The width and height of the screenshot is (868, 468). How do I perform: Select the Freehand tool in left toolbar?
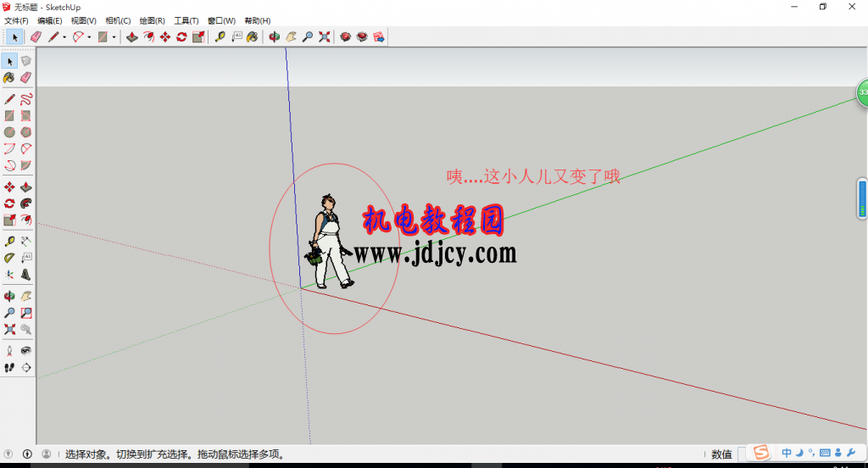coord(26,99)
